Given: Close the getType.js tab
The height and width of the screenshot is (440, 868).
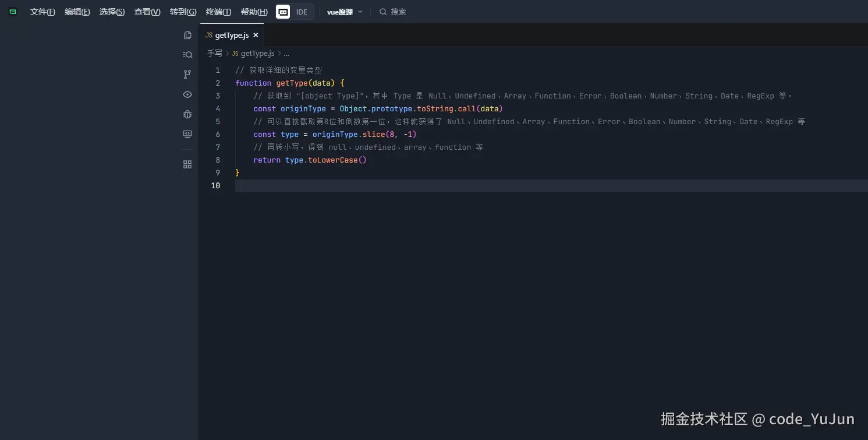Looking at the screenshot, I should click(x=256, y=35).
